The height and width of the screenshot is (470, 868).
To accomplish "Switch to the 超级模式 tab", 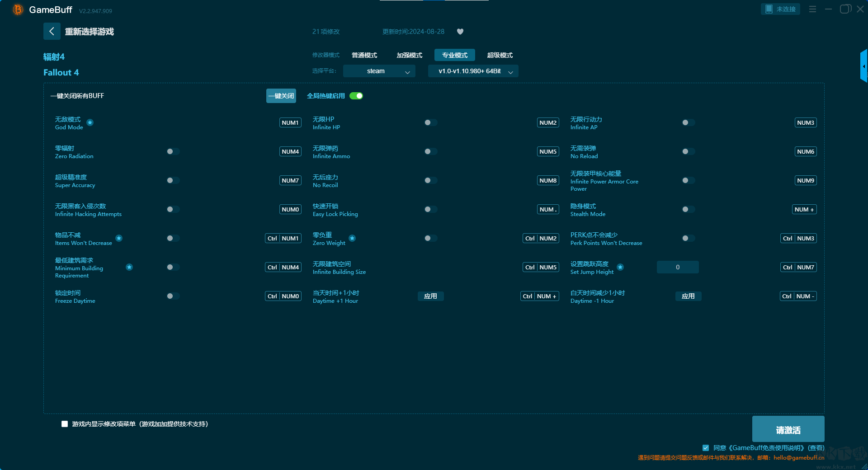I will click(x=500, y=55).
